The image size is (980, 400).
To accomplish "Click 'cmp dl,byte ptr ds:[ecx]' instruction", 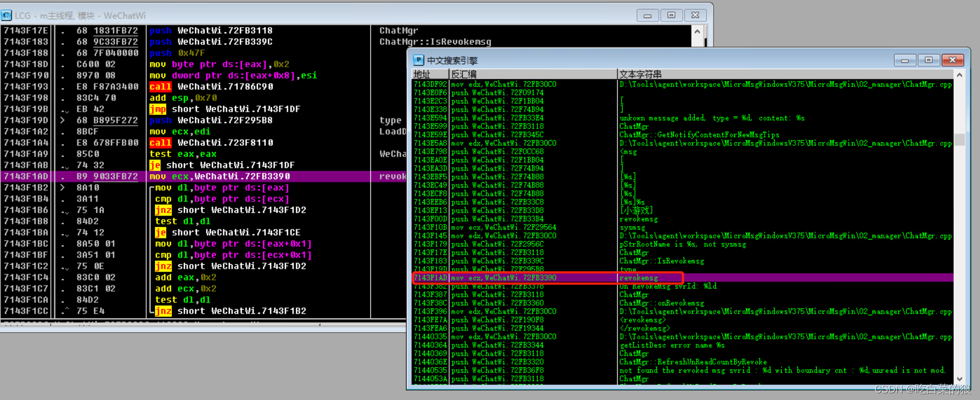I will coord(222,199).
